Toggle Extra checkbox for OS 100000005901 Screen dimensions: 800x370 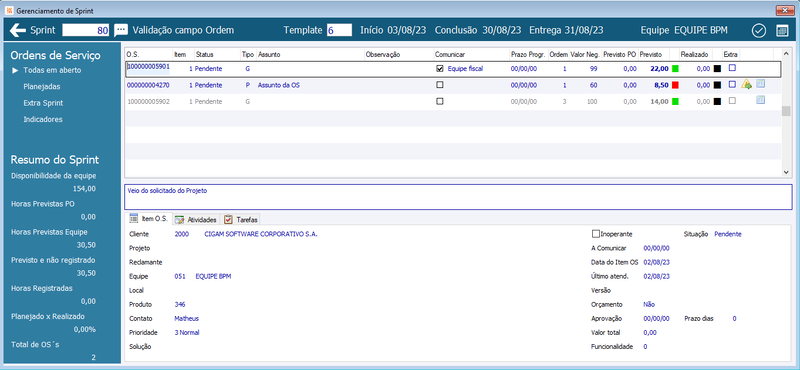732,67
